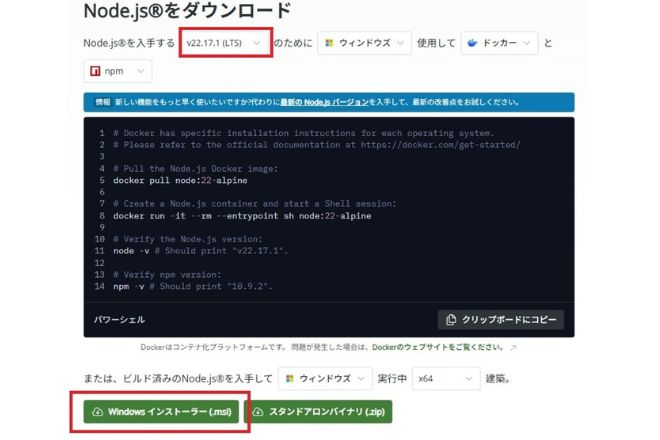
Task: Click the '# Verify the Node.js version:' comment
Action: click(x=188, y=239)
